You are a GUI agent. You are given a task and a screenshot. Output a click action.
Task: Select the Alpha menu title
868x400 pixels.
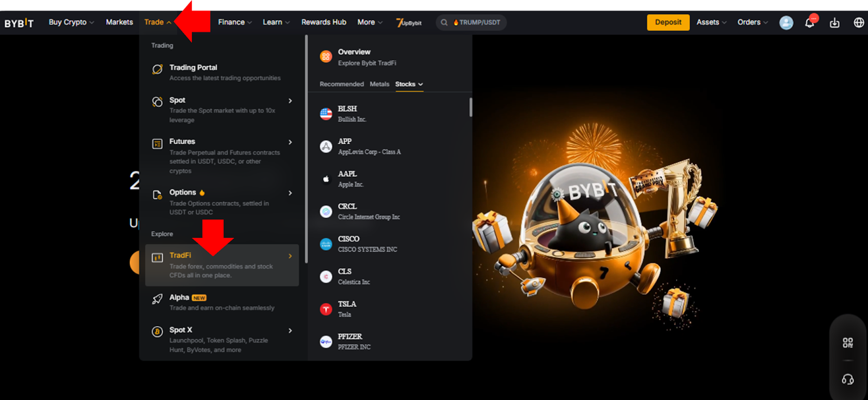point(179,297)
